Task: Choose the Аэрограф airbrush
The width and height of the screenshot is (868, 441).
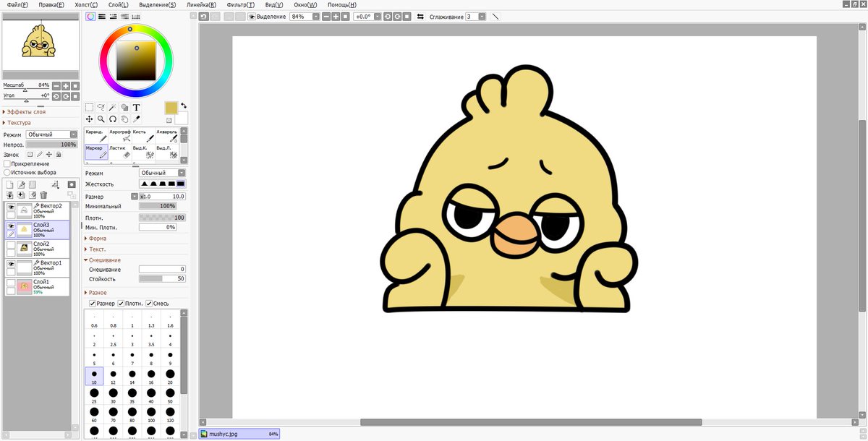Action: coord(119,136)
